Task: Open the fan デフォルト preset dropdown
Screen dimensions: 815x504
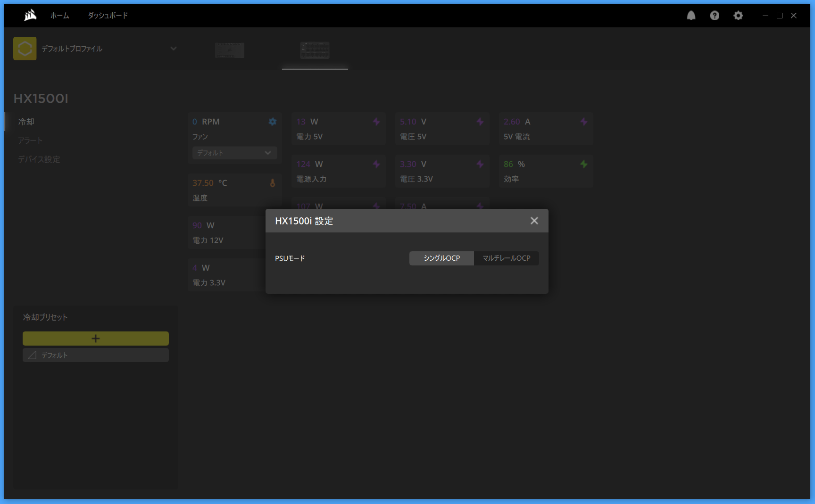Action: [x=234, y=153]
